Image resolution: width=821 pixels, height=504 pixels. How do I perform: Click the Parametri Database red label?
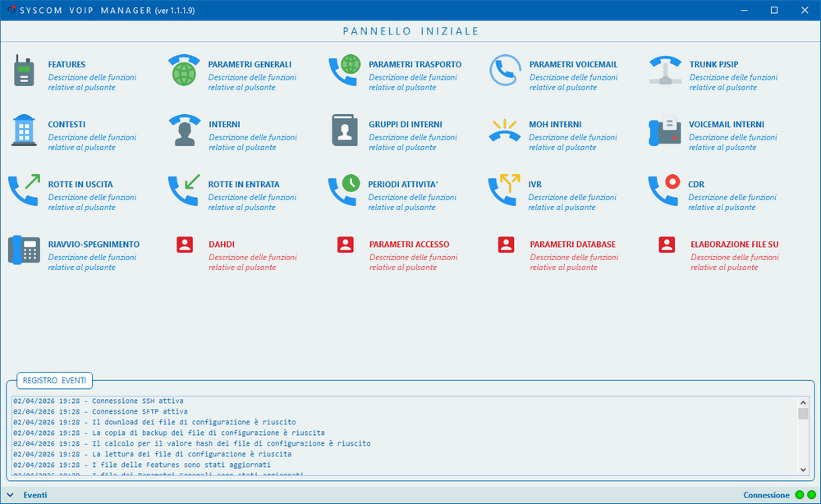572,245
